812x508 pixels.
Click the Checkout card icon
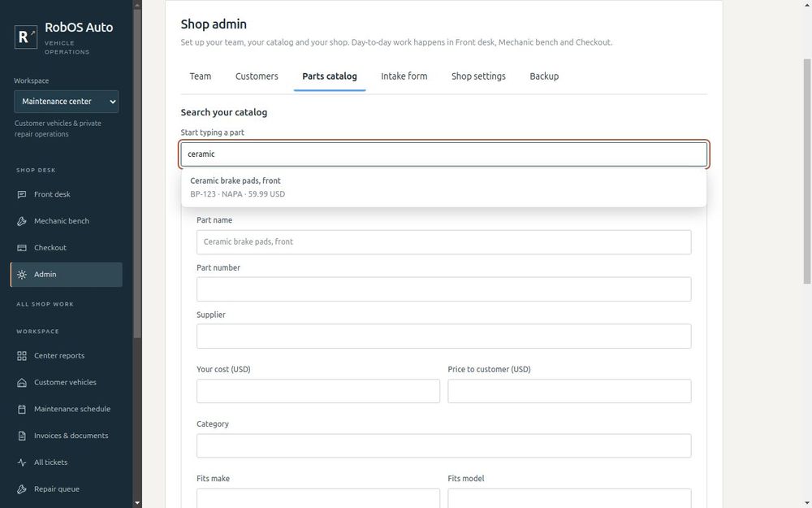click(22, 248)
